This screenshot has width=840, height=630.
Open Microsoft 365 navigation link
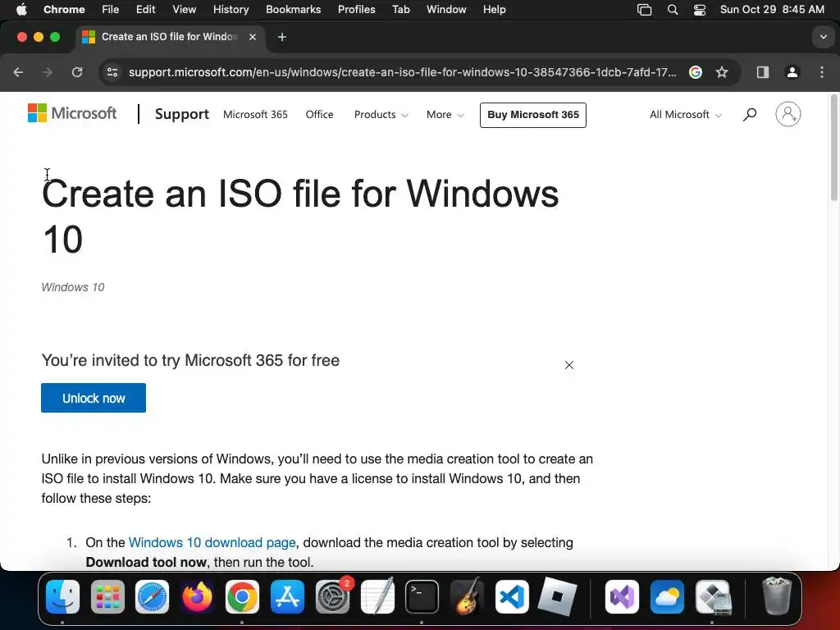[x=255, y=115]
